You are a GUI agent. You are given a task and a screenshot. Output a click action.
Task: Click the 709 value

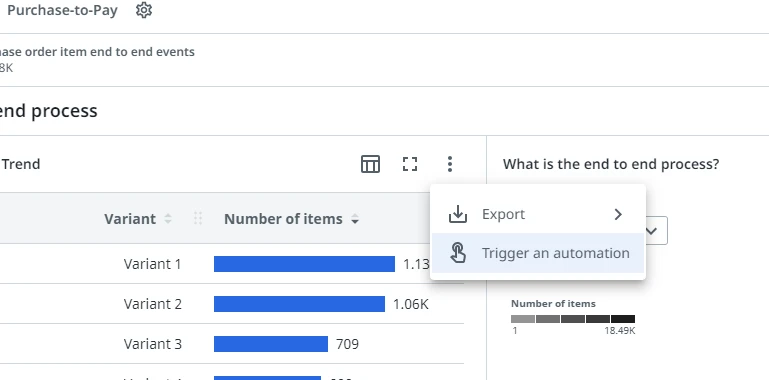click(347, 344)
